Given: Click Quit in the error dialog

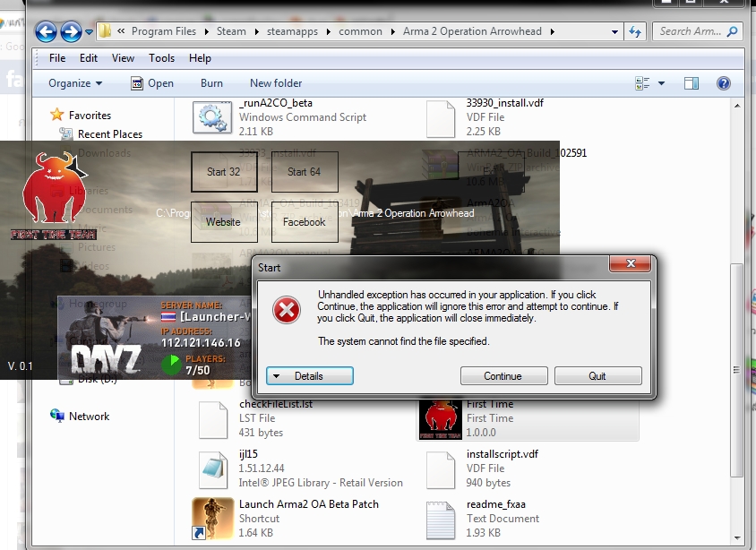Looking at the screenshot, I should tap(597, 376).
